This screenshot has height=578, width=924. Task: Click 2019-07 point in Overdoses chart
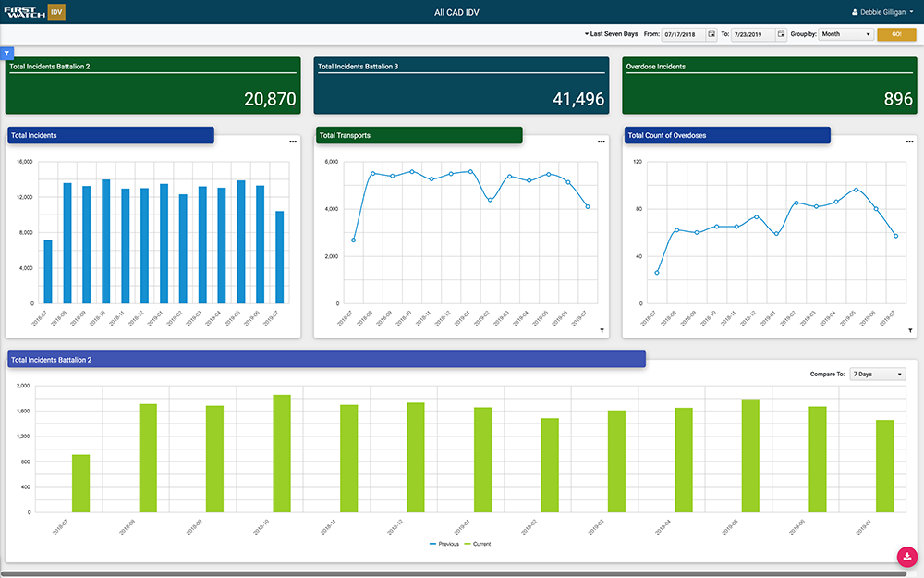point(895,236)
